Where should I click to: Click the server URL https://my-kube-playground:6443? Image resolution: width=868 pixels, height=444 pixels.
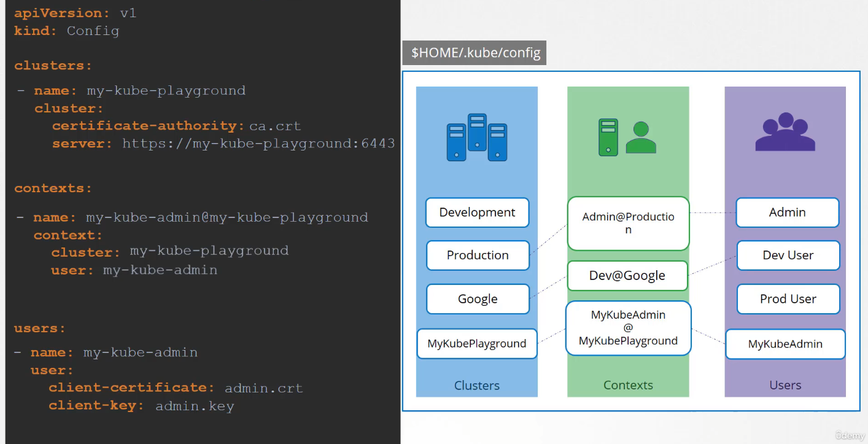pos(258,144)
